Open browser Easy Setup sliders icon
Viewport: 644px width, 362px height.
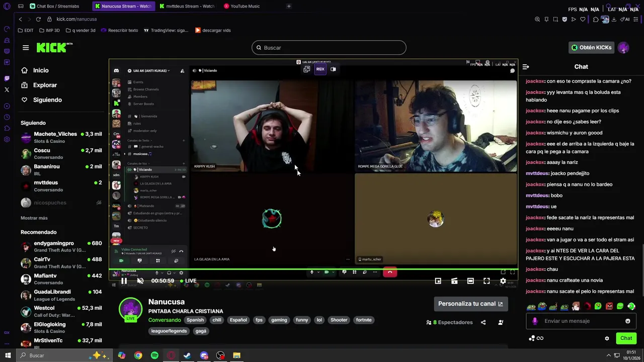pos(636,19)
